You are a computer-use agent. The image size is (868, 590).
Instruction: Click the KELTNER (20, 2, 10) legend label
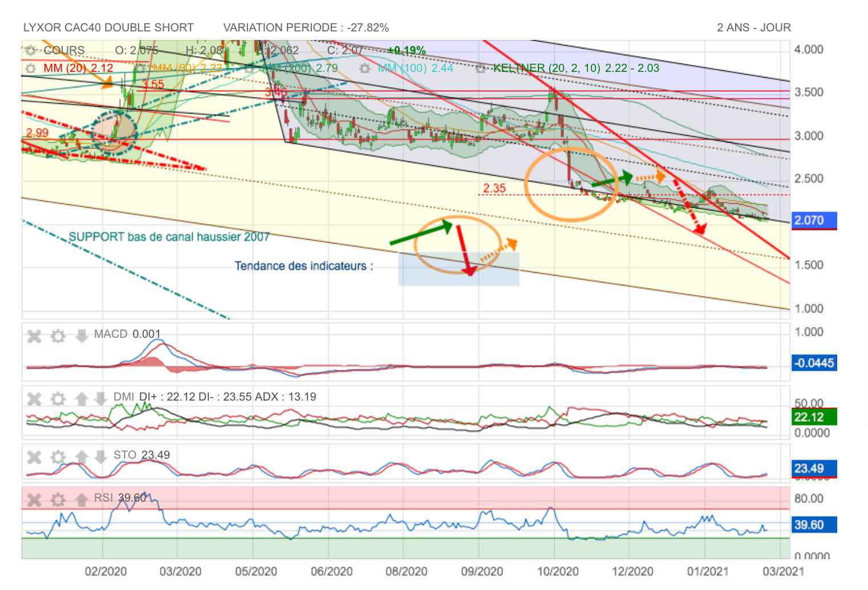pyautogui.click(x=546, y=68)
